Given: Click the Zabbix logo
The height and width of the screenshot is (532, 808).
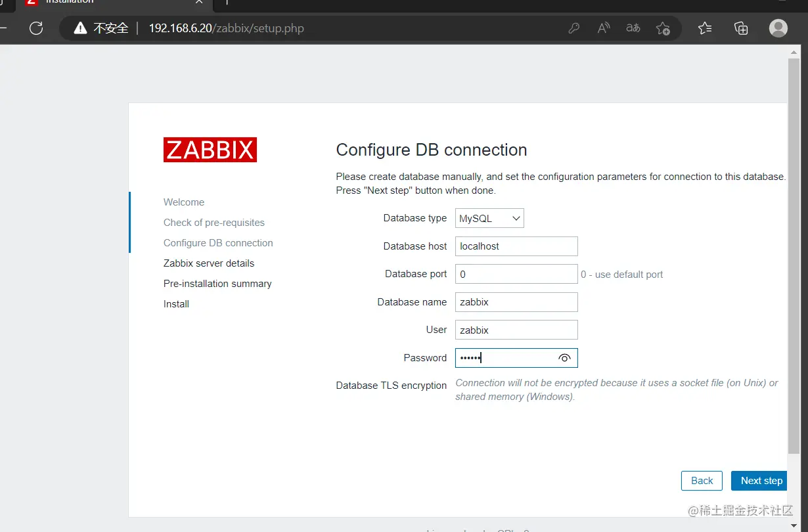Looking at the screenshot, I should tap(210, 150).
